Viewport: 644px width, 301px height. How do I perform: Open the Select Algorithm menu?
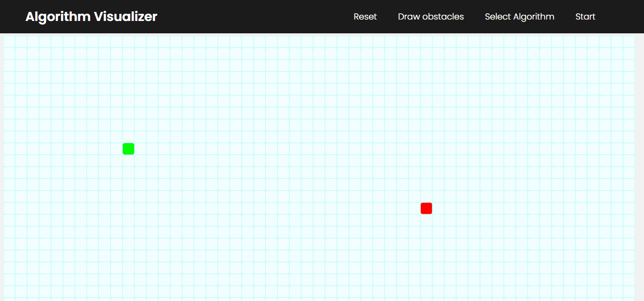[520, 17]
